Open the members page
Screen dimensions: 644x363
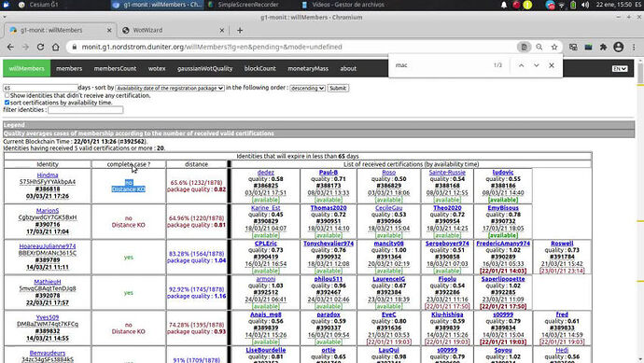(x=69, y=68)
